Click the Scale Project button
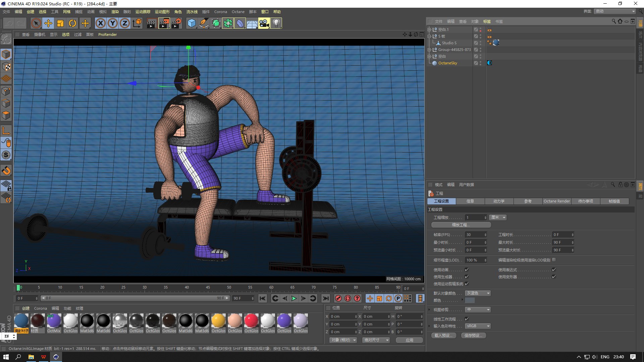The width and height of the screenshot is (644, 362). [461, 225]
